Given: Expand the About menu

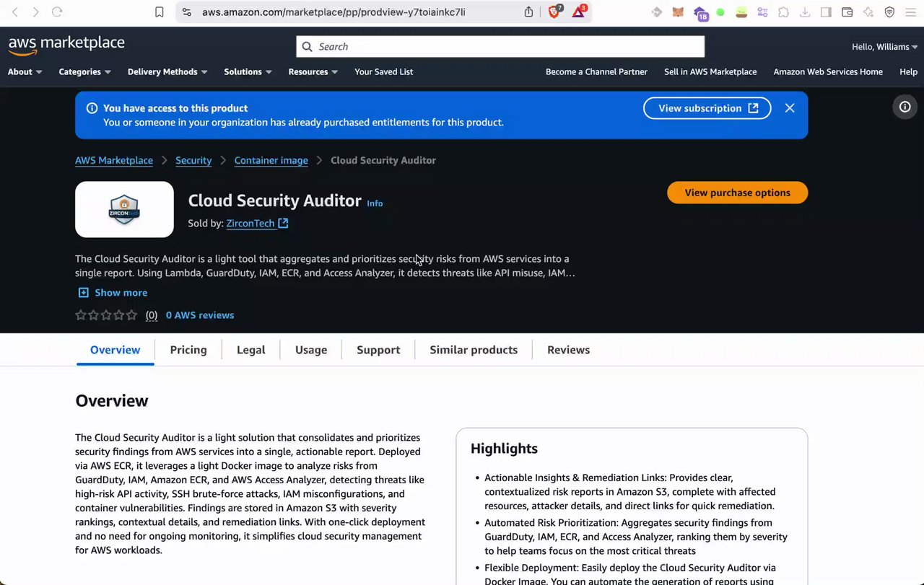Looking at the screenshot, I should tap(25, 72).
